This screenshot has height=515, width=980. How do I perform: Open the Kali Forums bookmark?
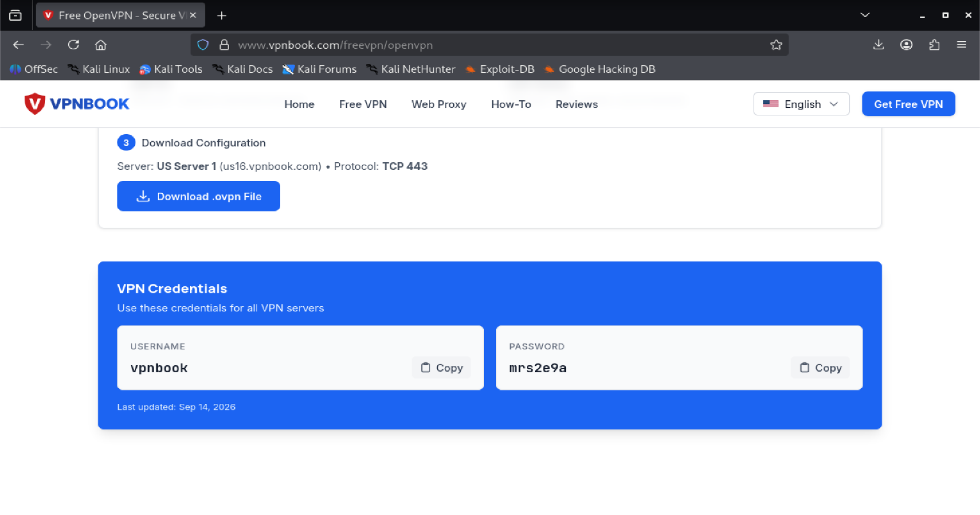click(x=320, y=69)
